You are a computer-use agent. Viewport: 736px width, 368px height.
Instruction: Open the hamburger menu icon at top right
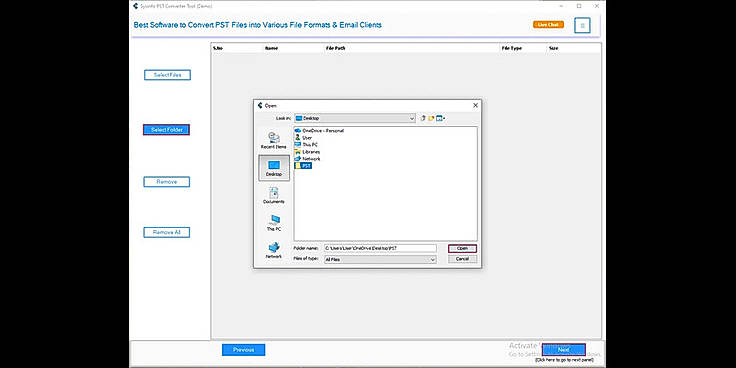[x=583, y=25]
